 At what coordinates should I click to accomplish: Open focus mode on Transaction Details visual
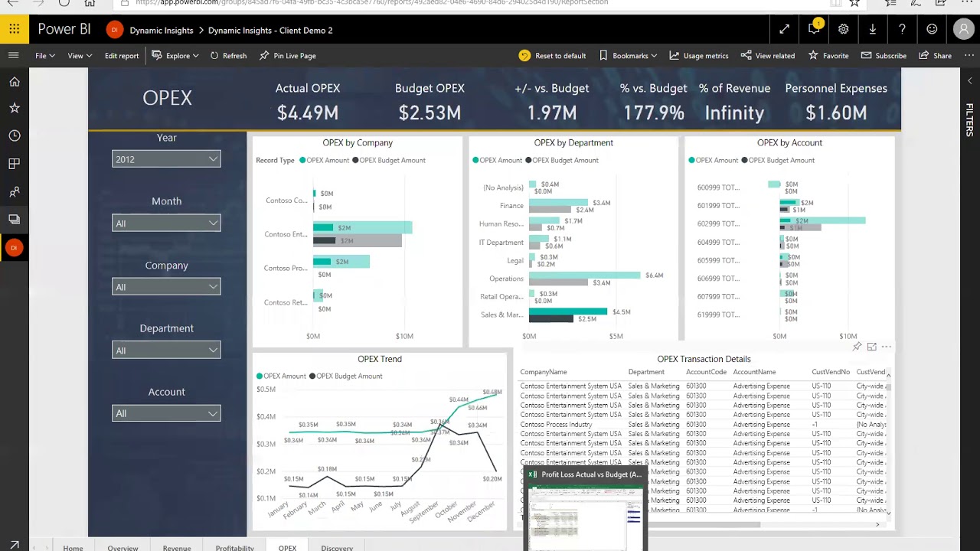coord(871,347)
